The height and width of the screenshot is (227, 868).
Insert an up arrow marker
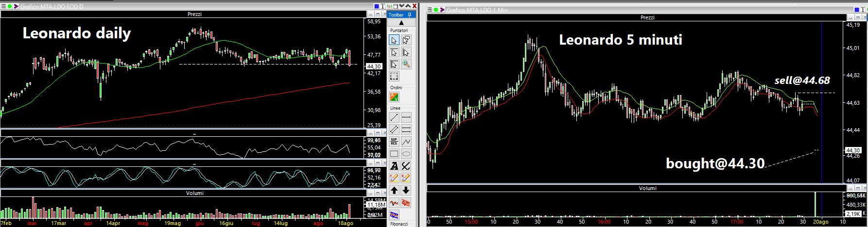click(x=394, y=191)
